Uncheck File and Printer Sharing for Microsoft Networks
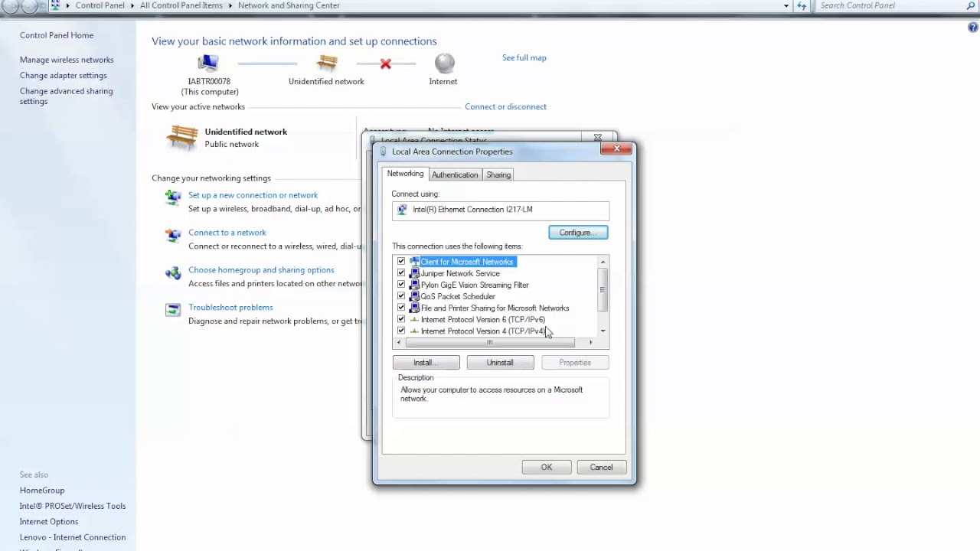This screenshot has width=980, height=551. click(x=400, y=308)
